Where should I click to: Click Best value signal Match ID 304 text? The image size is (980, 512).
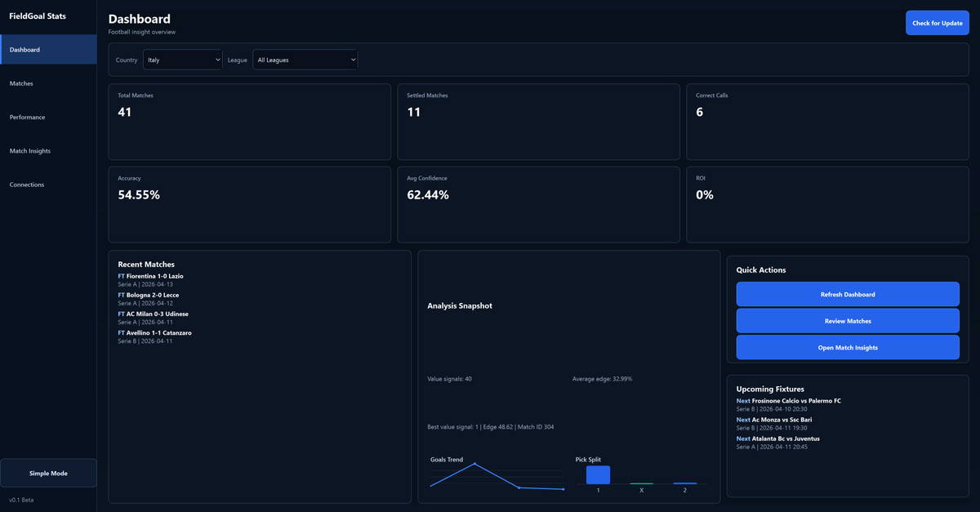pyautogui.click(x=490, y=427)
